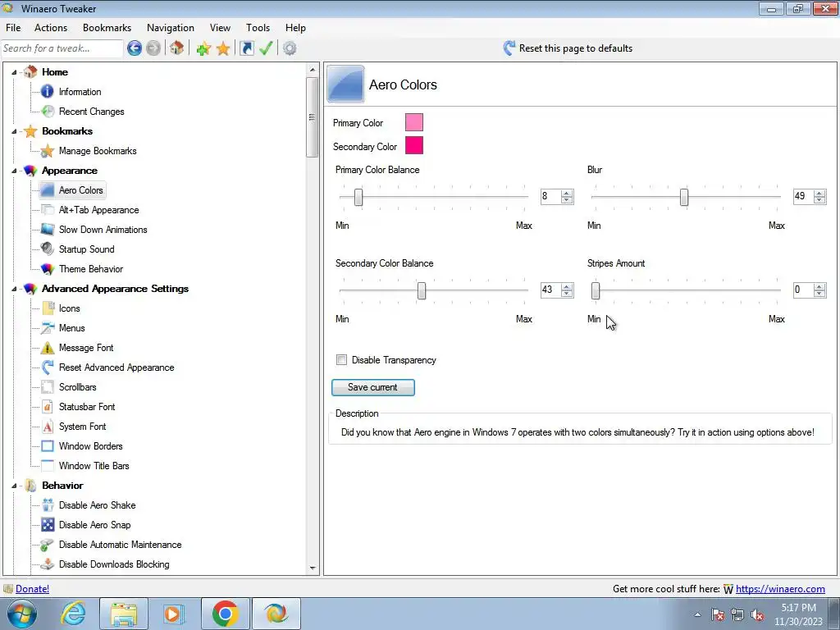Click the Information tree icon
Screen dimensions: 840x630
point(47,92)
